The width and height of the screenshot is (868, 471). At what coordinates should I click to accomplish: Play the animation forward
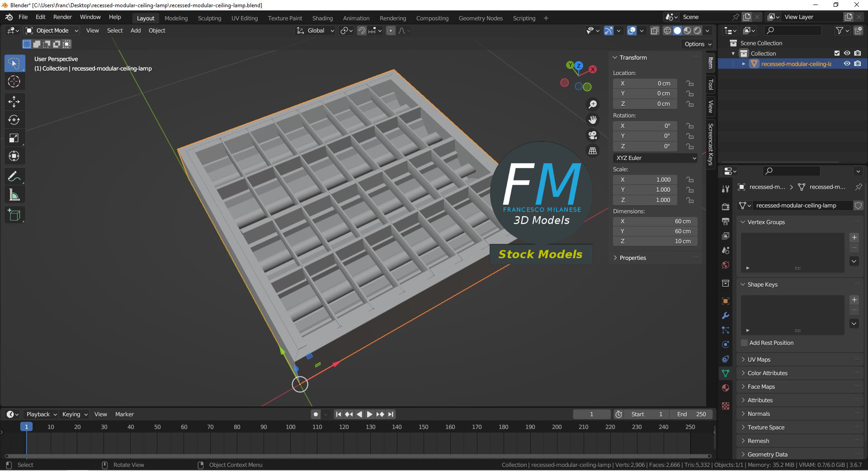[x=370, y=414]
